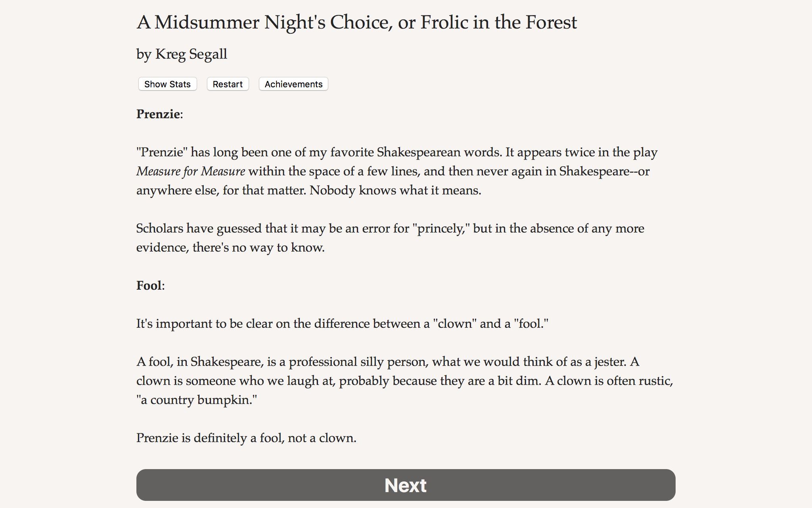The width and height of the screenshot is (812, 508).
Task: Advance with the Next button
Action: tap(406, 485)
